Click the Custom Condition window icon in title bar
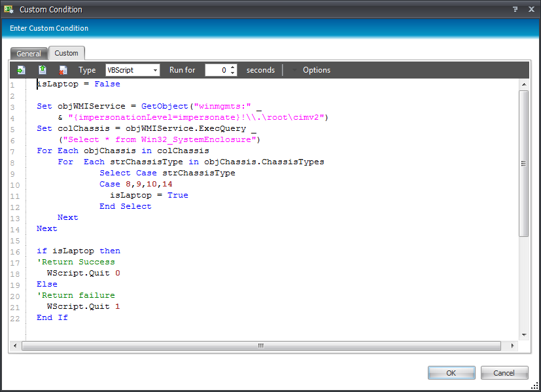This screenshot has width=541, height=392. [9, 9]
